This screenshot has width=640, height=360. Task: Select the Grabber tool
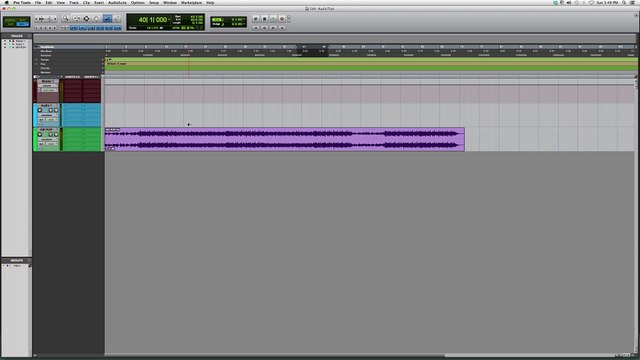(x=96, y=18)
